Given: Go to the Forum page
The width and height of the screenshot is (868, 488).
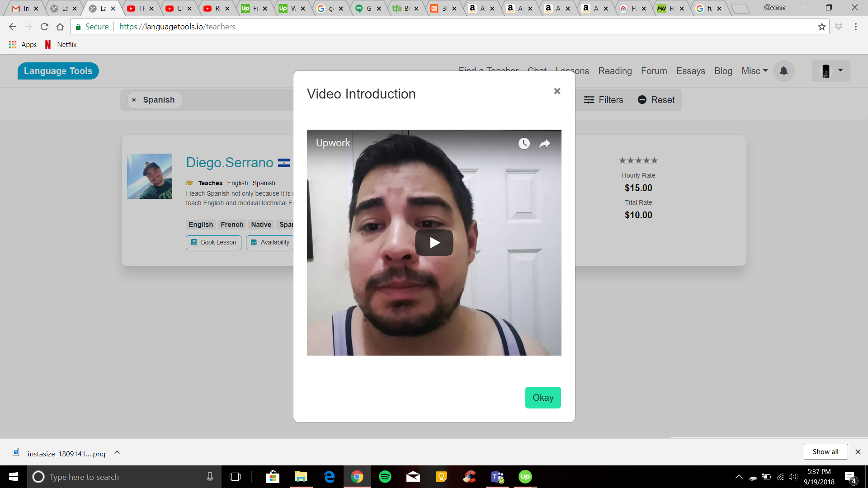Looking at the screenshot, I should (x=654, y=71).
